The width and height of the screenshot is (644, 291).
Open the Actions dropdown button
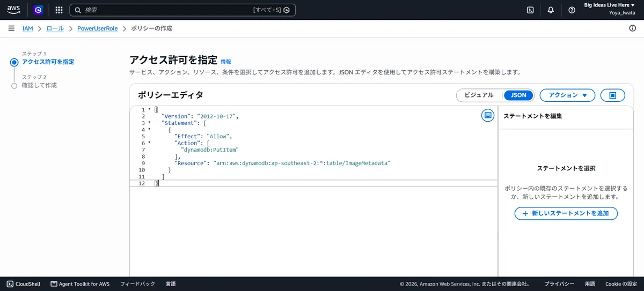[567, 95]
